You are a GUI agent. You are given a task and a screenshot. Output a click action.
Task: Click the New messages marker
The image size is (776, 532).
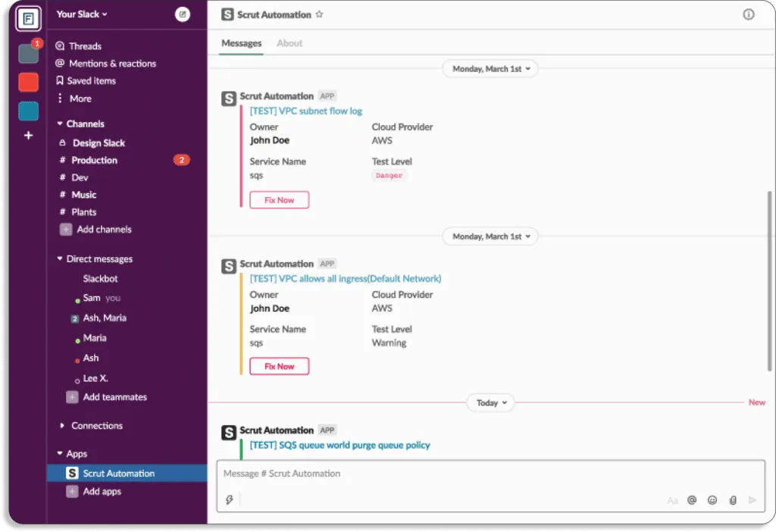(x=757, y=402)
